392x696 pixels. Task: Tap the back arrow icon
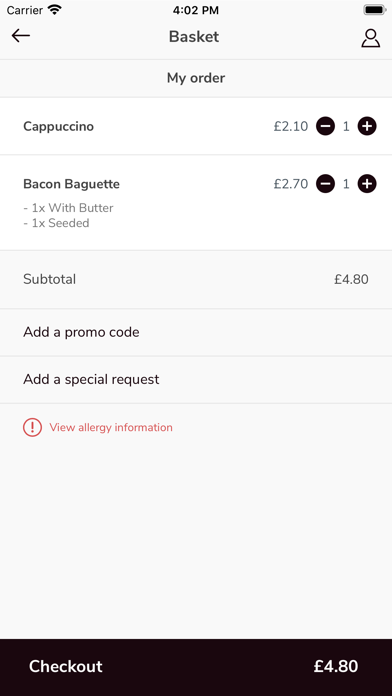tap(21, 36)
